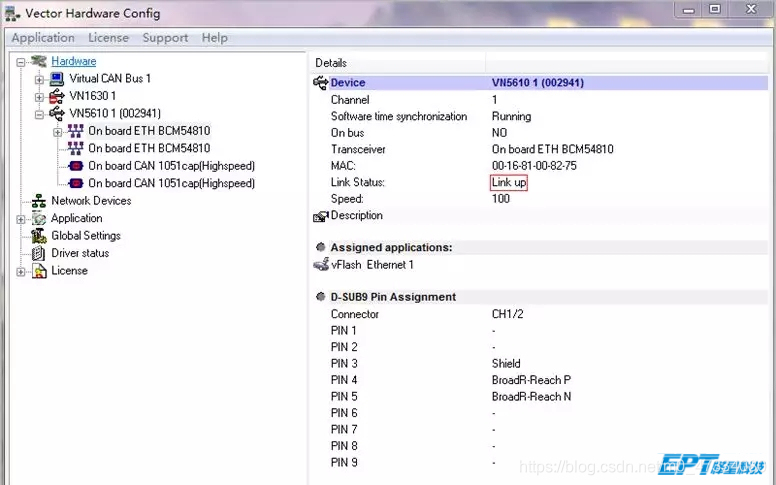Click the Running synchronization value

pos(512,116)
